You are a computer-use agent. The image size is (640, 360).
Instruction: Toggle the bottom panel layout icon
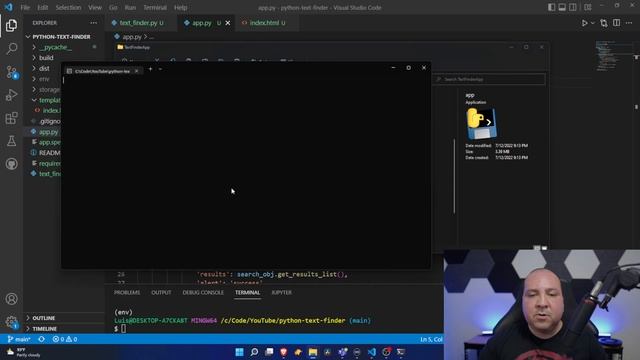[562, 7]
